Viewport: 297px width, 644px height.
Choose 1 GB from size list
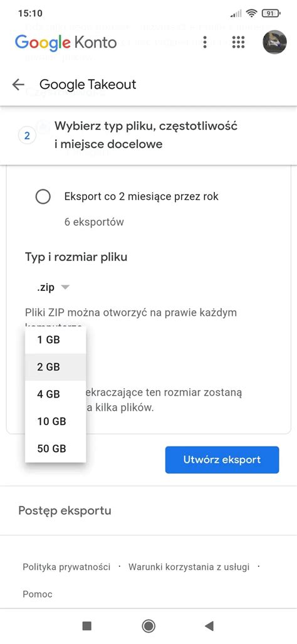[55, 340]
